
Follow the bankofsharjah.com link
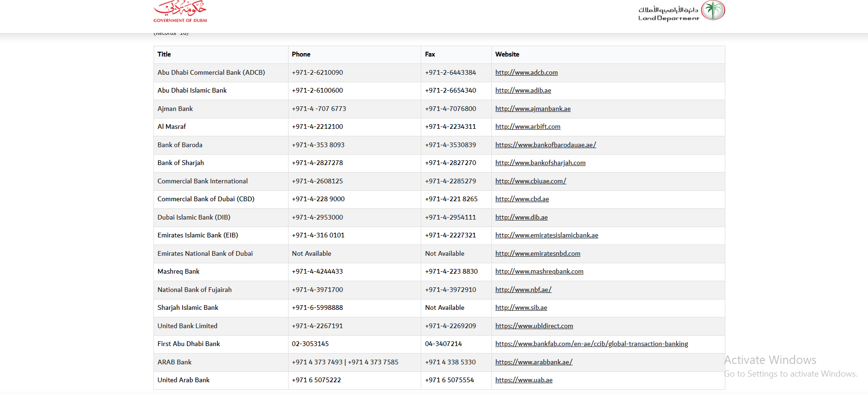click(x=540, y=163)
